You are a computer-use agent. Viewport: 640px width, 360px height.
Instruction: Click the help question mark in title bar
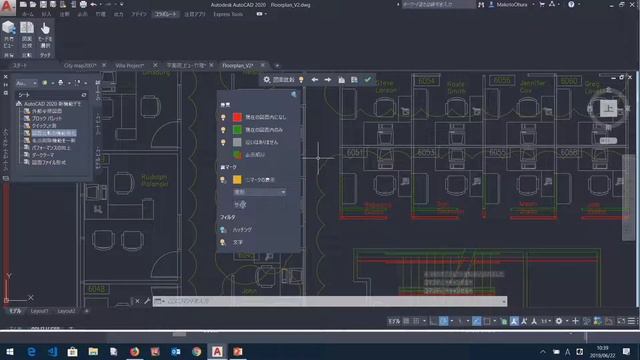(x=571, y=4)
